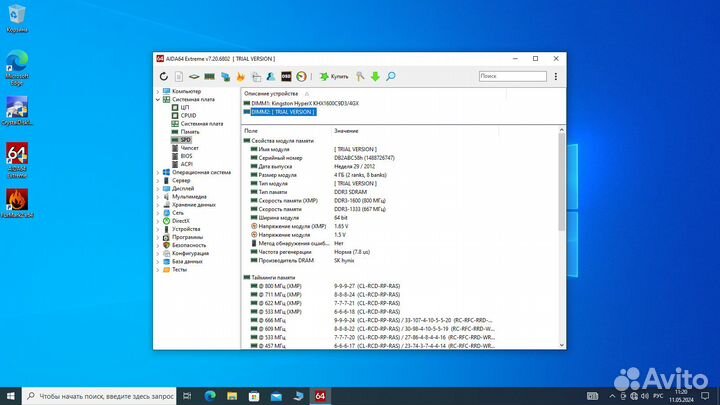Click the Описание устройства column header
The height and width of the screenshot is (405, 720).
pos(271,93)
